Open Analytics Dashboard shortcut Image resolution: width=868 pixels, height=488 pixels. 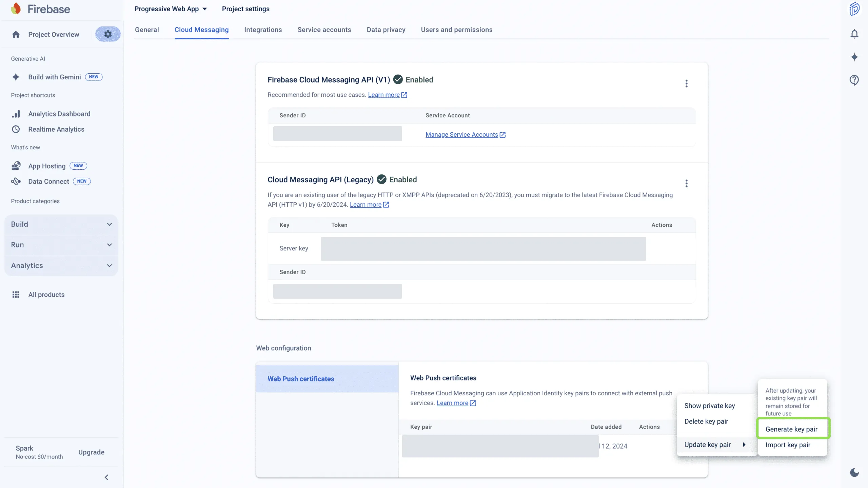click(59, 114)
